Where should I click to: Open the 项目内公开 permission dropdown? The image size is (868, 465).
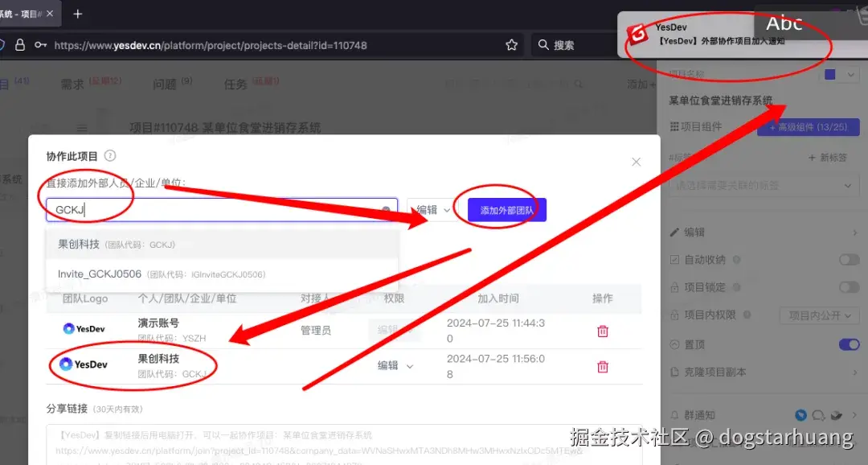819,315
